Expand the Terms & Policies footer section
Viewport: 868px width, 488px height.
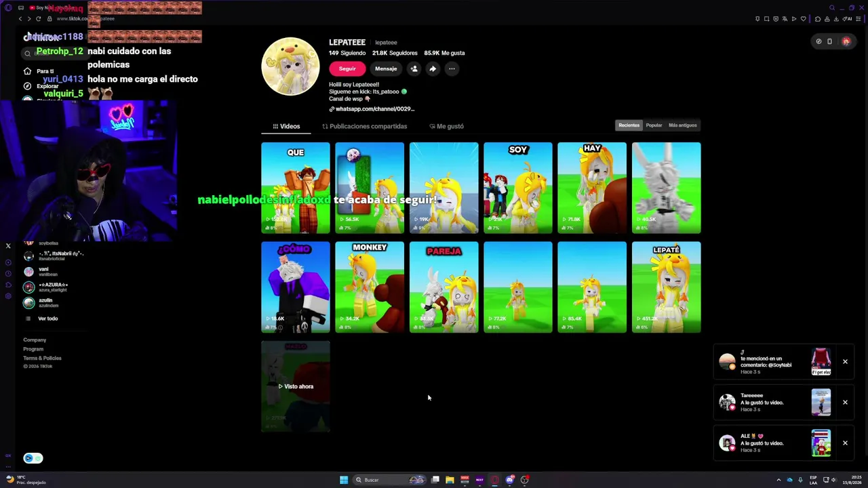tap(42, 358)
